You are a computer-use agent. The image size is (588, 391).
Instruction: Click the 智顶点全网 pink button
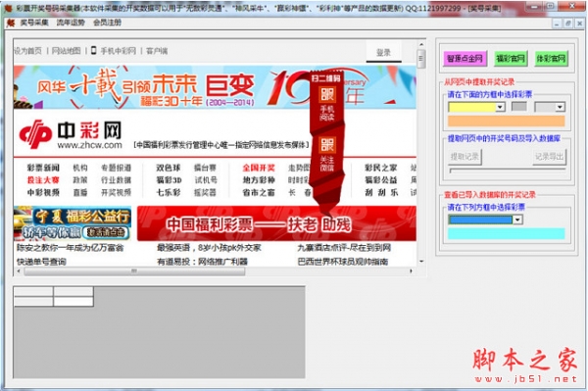point(465,59)
